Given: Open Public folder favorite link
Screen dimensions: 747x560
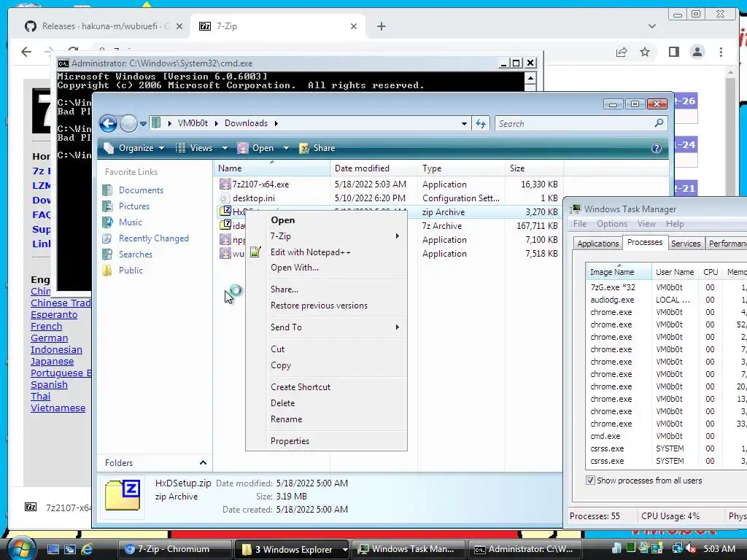Looking at the screenshot, I should click(x=131, y=271).
